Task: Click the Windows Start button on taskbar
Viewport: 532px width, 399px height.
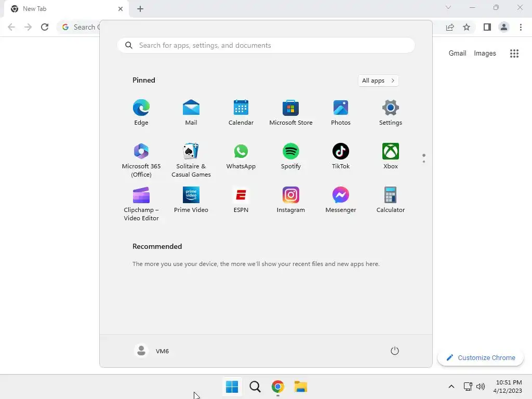Action: tap(232, 387)
